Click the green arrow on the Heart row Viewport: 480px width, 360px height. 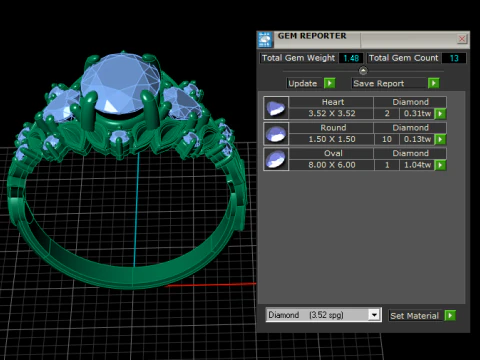tap(440, 114)
